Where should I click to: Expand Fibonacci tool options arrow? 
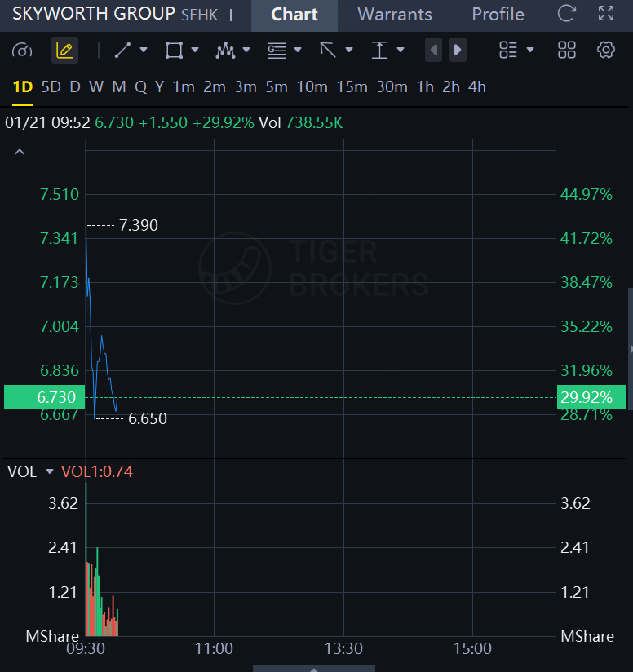click(298, 50)
